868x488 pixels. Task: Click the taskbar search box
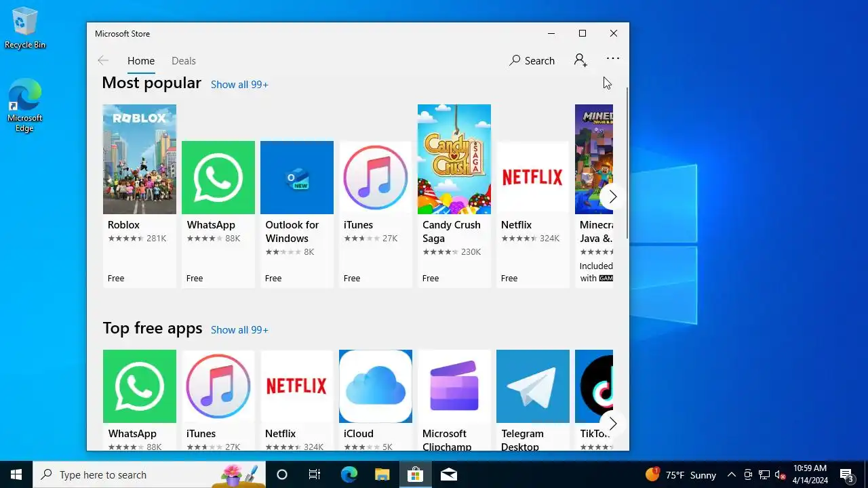pyautogui.click(x=149, y=474)
